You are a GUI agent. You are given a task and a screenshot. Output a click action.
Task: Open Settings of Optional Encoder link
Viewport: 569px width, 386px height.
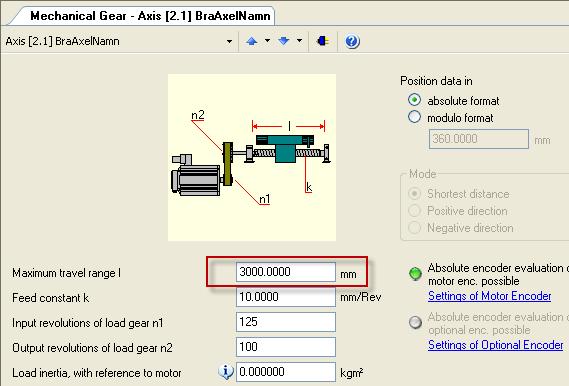[496, 345]
